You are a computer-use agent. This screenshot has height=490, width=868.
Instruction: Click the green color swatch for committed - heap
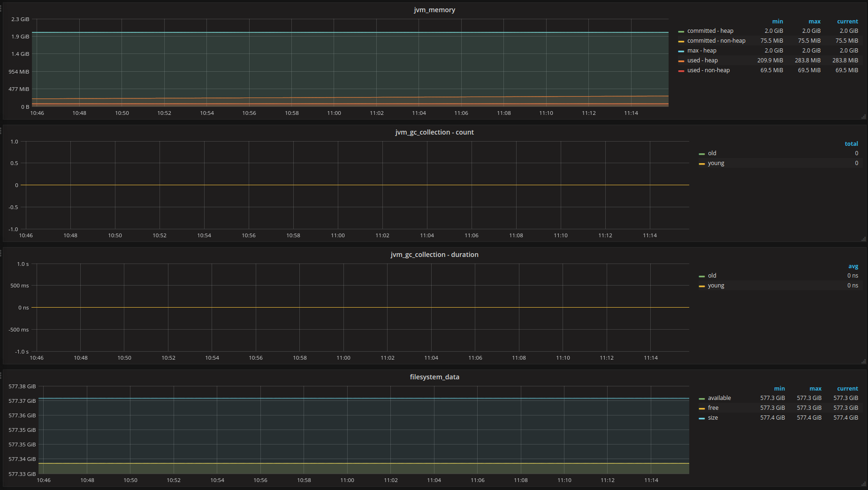tap(681, 31)
